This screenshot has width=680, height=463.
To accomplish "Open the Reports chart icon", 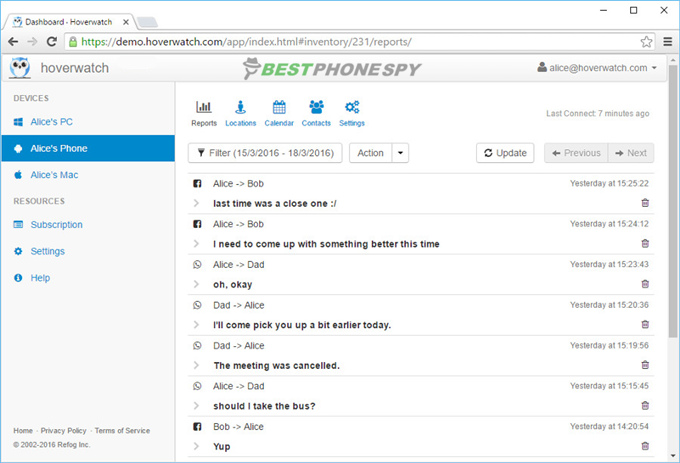I will [x=204, y=107].
